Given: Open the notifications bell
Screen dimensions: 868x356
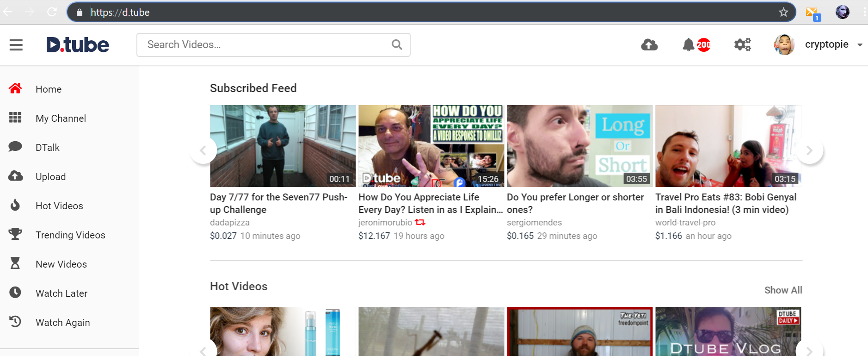Looking at the screenshot, I should point(689,45).
